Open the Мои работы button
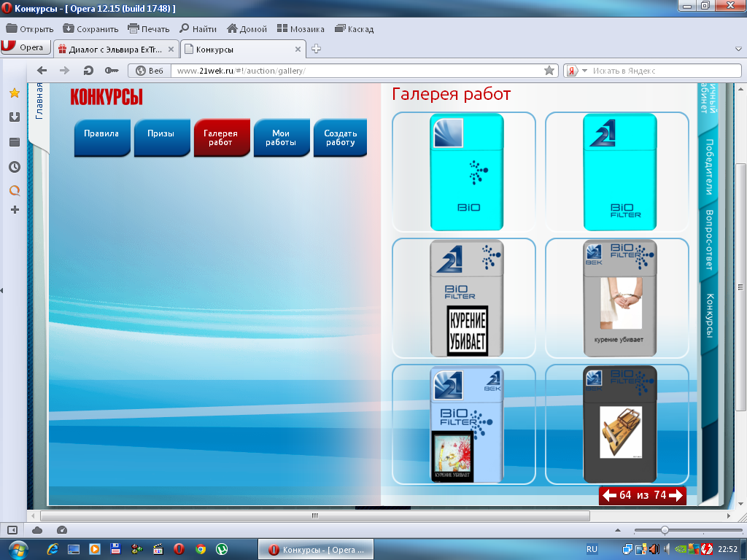 point(282,137)
